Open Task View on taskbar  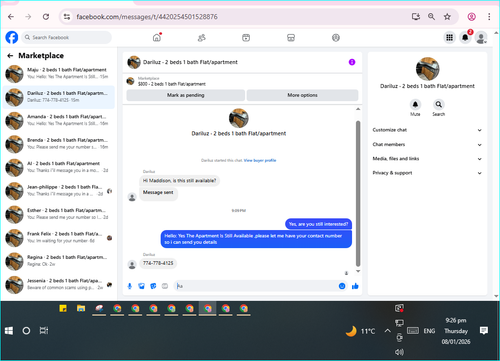44,331
